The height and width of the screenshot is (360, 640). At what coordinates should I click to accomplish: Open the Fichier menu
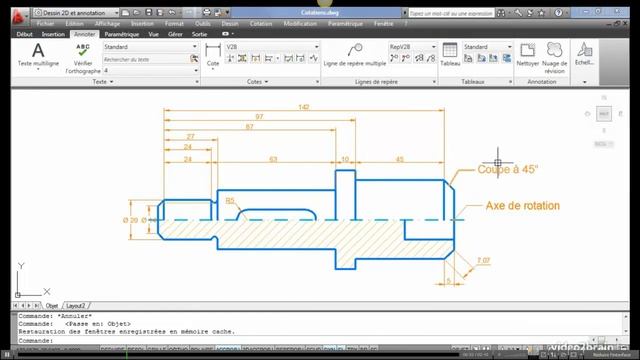pos(45,24)
